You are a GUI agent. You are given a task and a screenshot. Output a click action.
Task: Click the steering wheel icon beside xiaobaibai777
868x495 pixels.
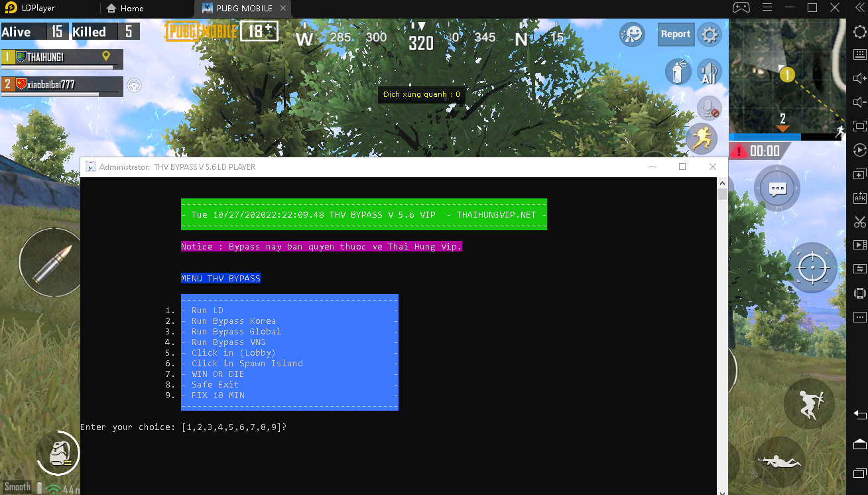coord(135,86)
